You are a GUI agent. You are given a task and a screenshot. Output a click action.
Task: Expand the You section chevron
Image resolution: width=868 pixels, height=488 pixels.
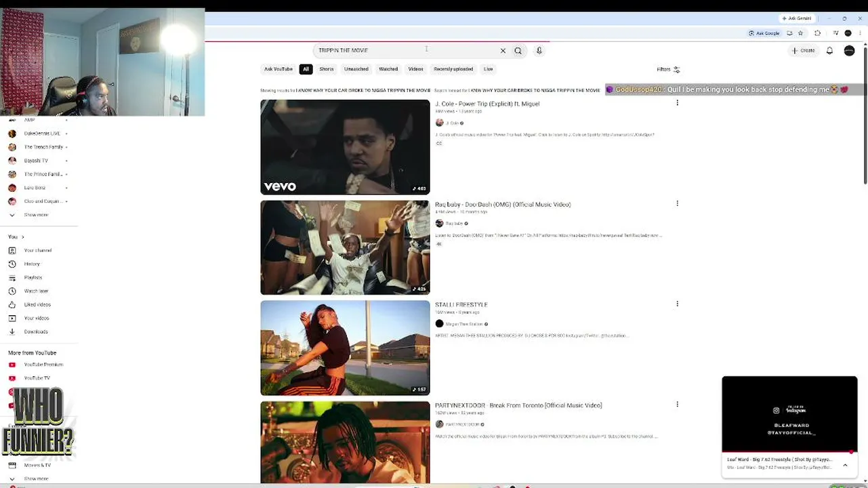[22, 237]
